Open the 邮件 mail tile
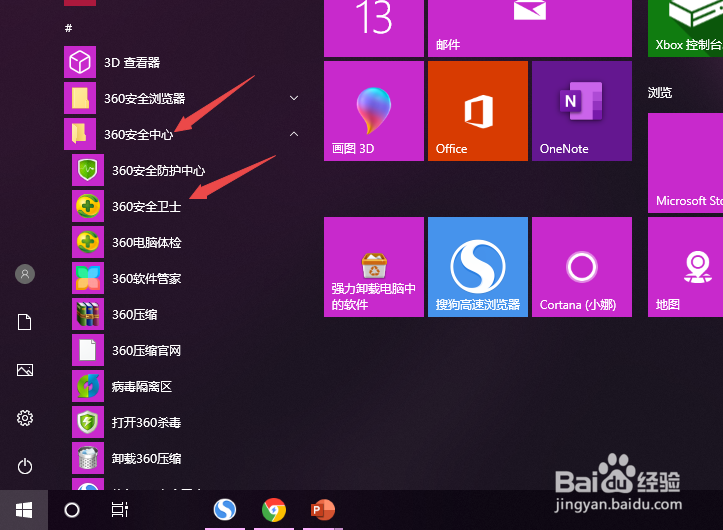 click(x=530, y=29)
